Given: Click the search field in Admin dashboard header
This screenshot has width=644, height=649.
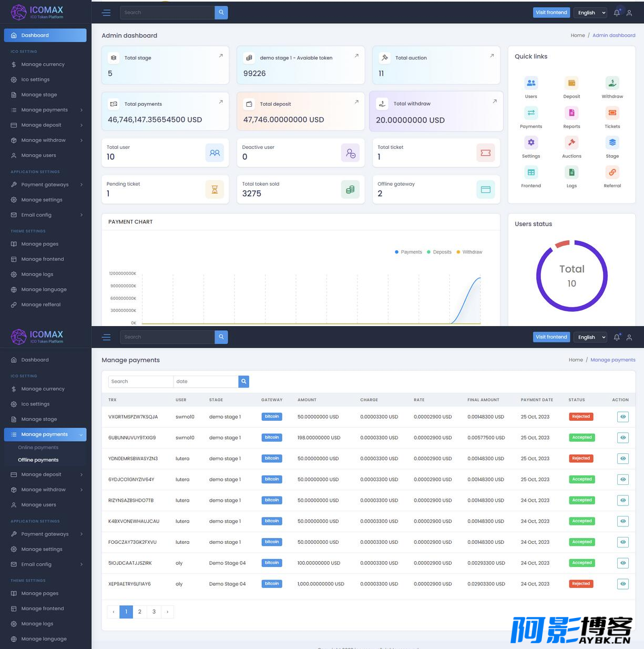Looking at the screenshot, I should 167,13.
